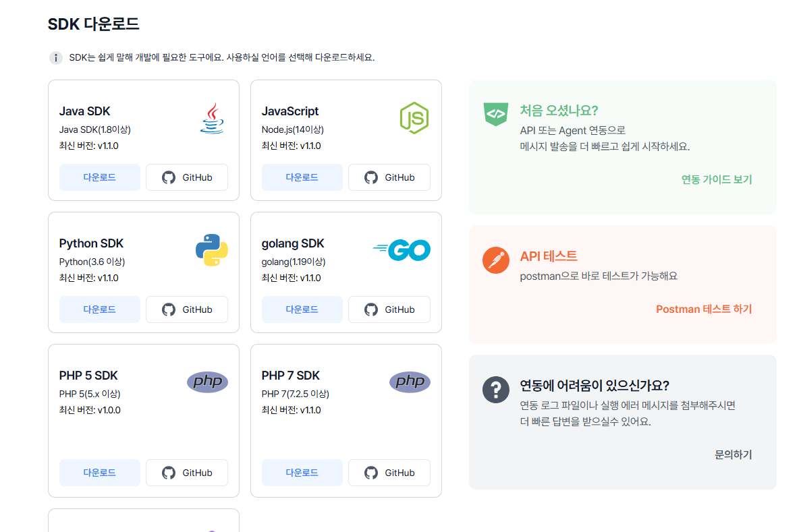Click the Go gopher speed logo
This screenshot has width=801, height=532.
402,250
